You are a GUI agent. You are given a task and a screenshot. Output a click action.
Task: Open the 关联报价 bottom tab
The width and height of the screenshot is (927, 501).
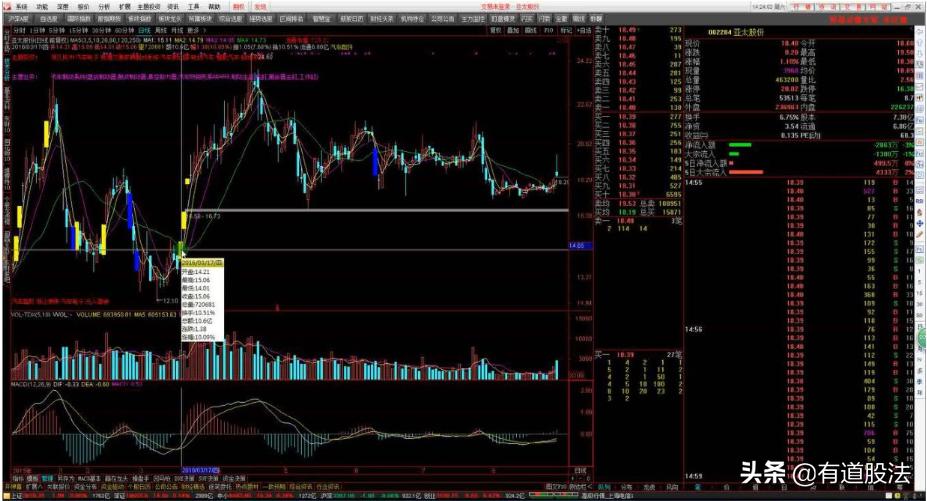click(58, 486)
